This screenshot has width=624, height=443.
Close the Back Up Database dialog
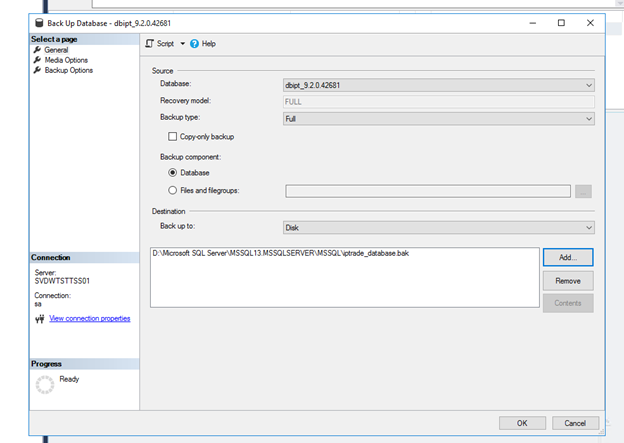coord(590,23)
